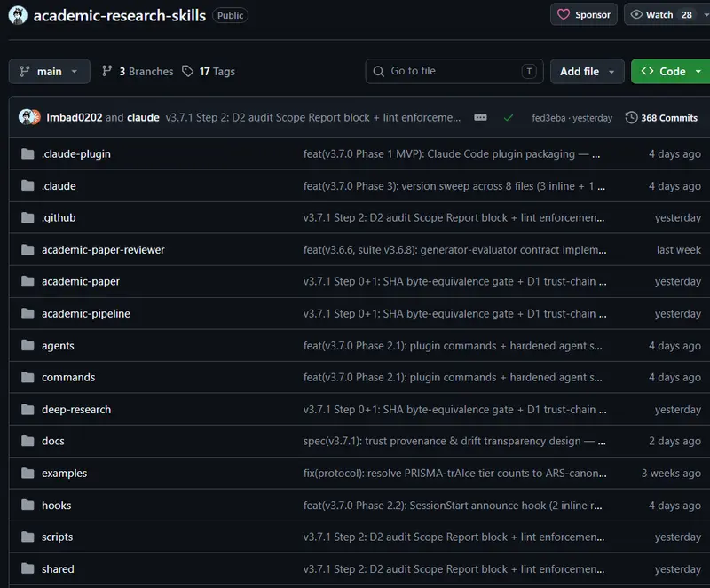Open the shared directory
Image resolution: width=710 pixels, height=588 pixels.
point(58,569)
